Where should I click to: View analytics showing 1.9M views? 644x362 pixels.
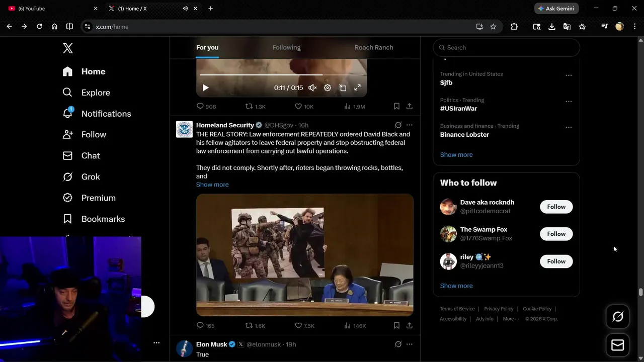[354, 107]
